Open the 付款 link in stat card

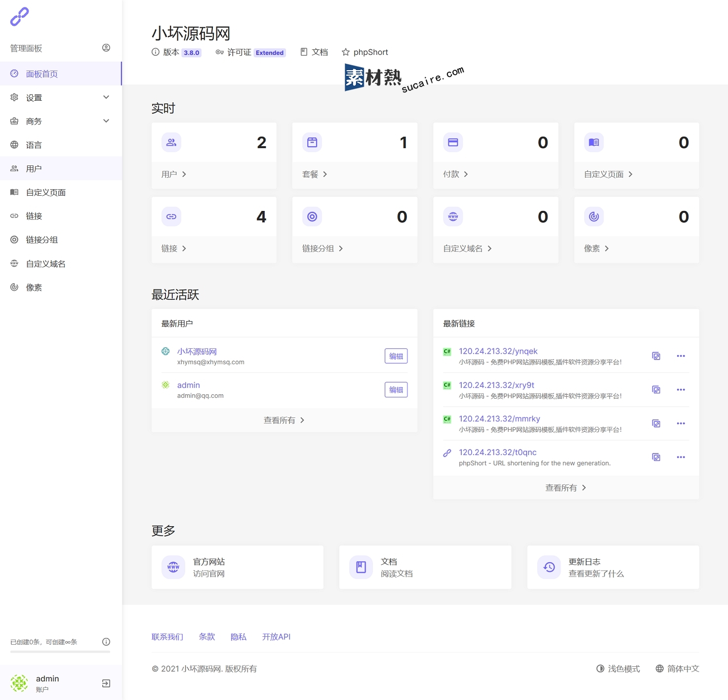[455, 174]
